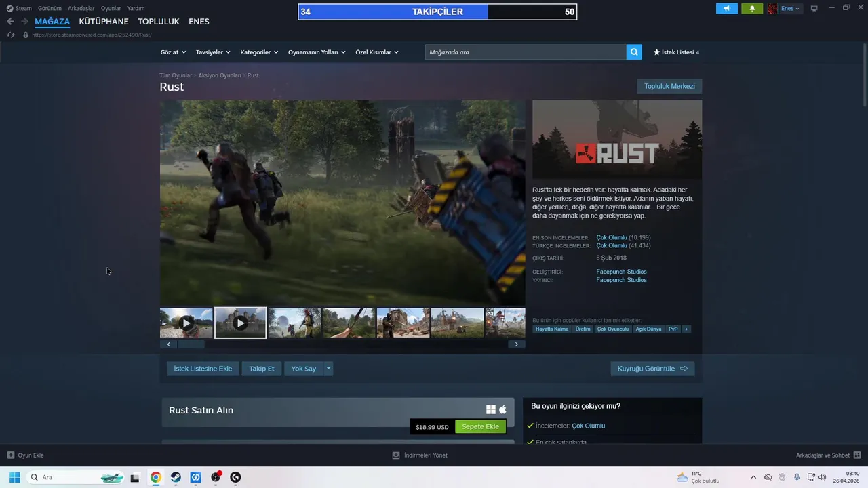This screenshot has height=488, width=868.
Task: Open the green notifications bell
Action: tap(752, 9)
